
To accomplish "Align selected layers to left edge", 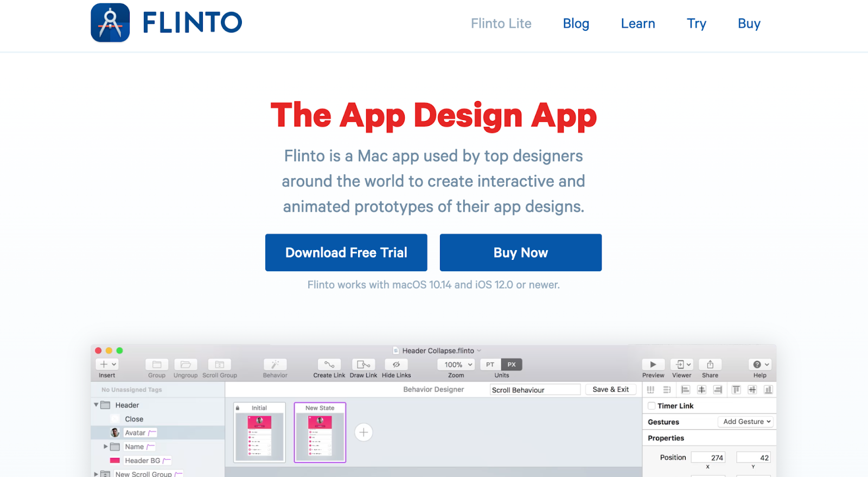I will pos(685,390).
